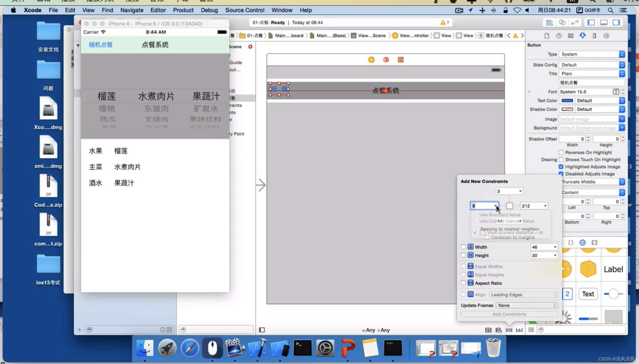The width and height of the screenshot is (639, 364).
Task: Open the Quick Help inspector
Action: click(x=559, y=36)
